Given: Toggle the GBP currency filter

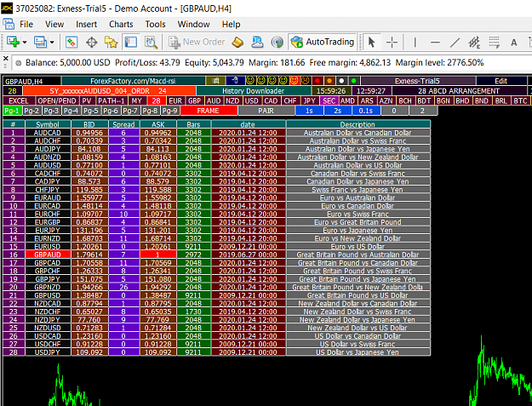Looking at the screenshot, I should pyautogui.click(x=194, y=100).
